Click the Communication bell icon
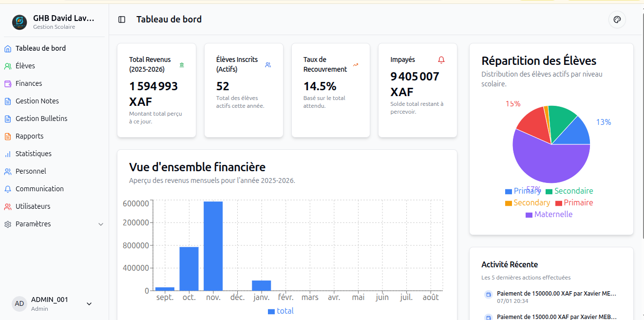The height and width of the screenshot is (320, 644). pyautogui.click(x=8, y=189)
